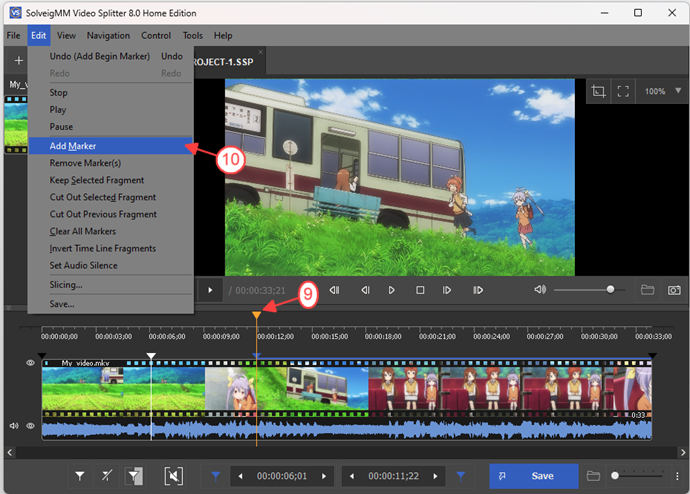The width and height of the screenshot is (690, 494).
Task: Decrease begin time 00:00:06;01 arrow
Action: [x=240, y=476]
